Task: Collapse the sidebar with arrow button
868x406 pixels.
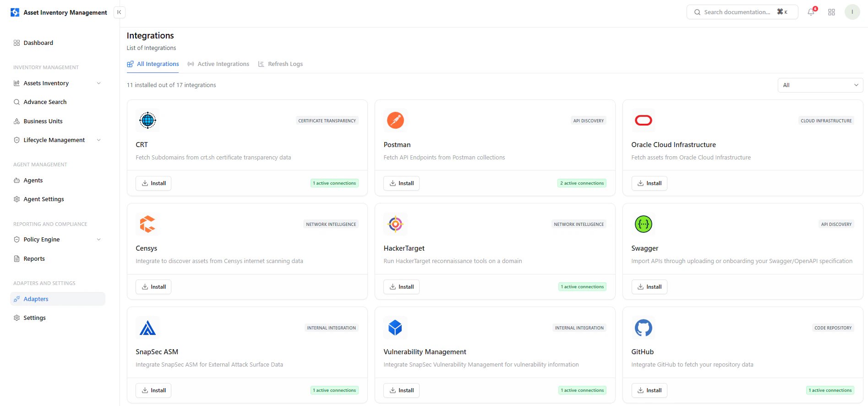Action: [119, 12]
